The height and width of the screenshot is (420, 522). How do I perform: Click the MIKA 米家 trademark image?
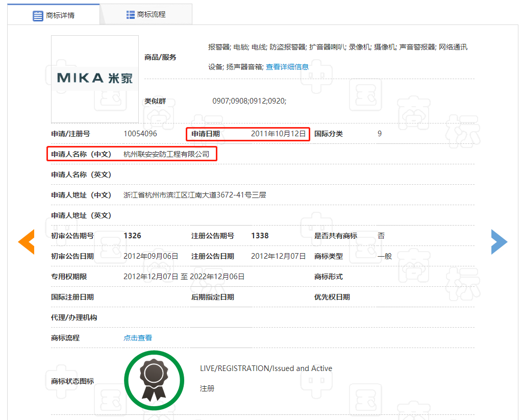95,79
